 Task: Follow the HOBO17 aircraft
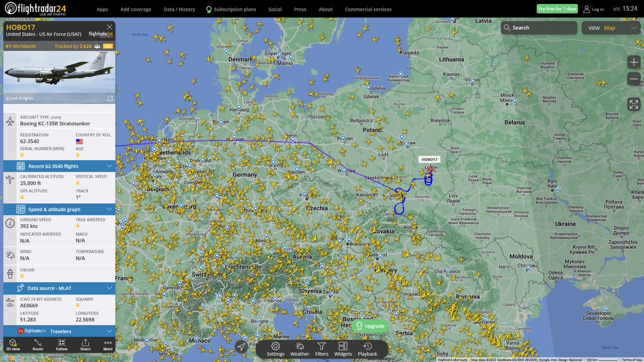62,345
